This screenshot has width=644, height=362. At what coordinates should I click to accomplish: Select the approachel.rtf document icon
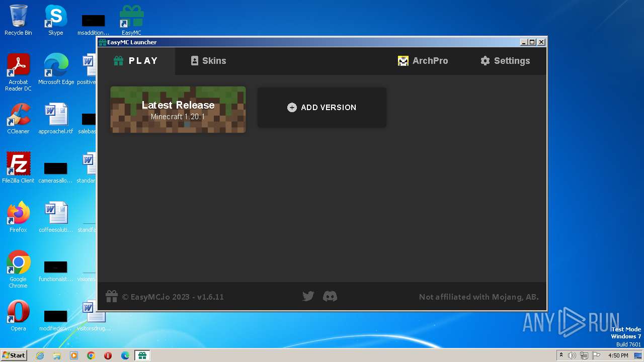pos(56,119)
